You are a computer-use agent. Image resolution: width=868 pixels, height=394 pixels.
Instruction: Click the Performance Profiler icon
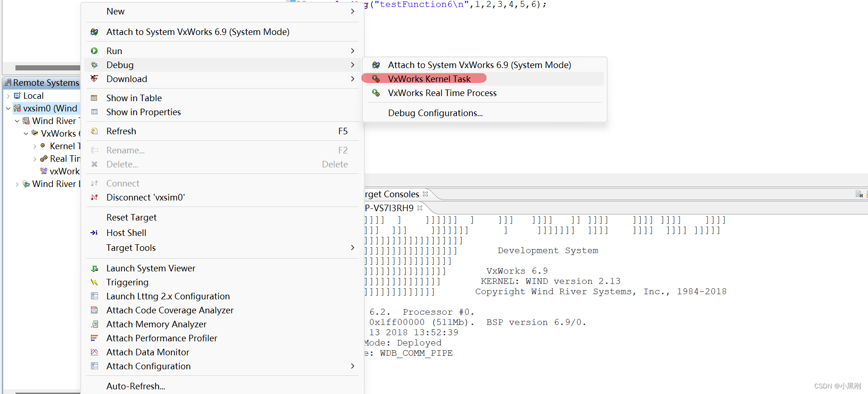(94, 338)
